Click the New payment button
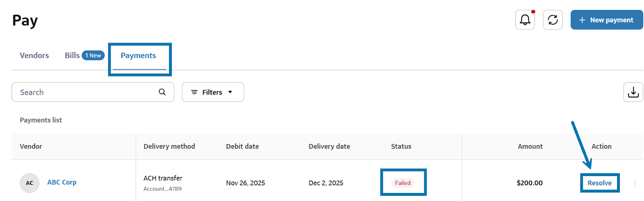This screenshot has width=644, height=201. click(607, 20)
